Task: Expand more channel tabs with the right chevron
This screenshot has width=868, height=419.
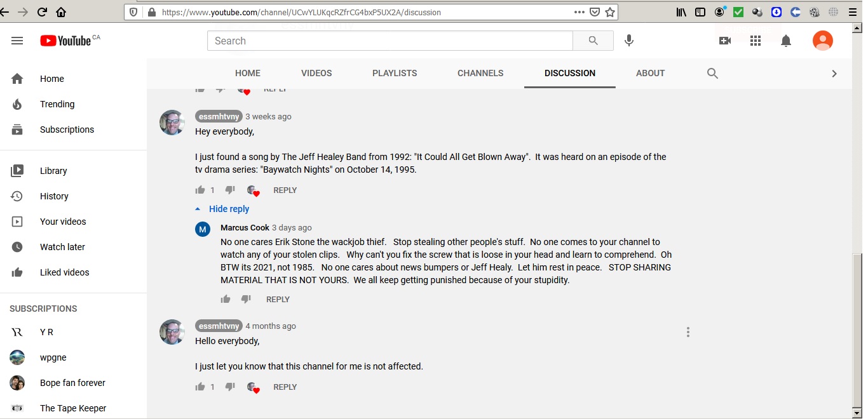Action: pos(834,74)
